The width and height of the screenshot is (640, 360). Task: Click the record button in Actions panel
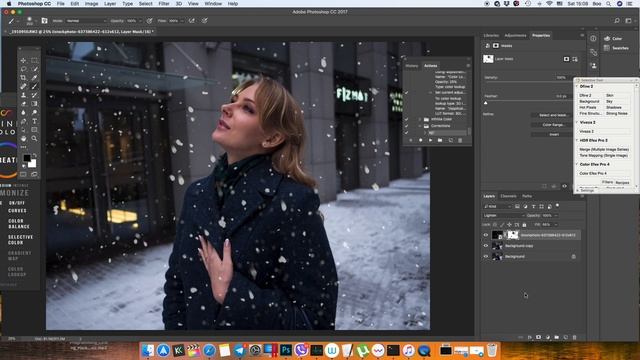pos(420,140)
